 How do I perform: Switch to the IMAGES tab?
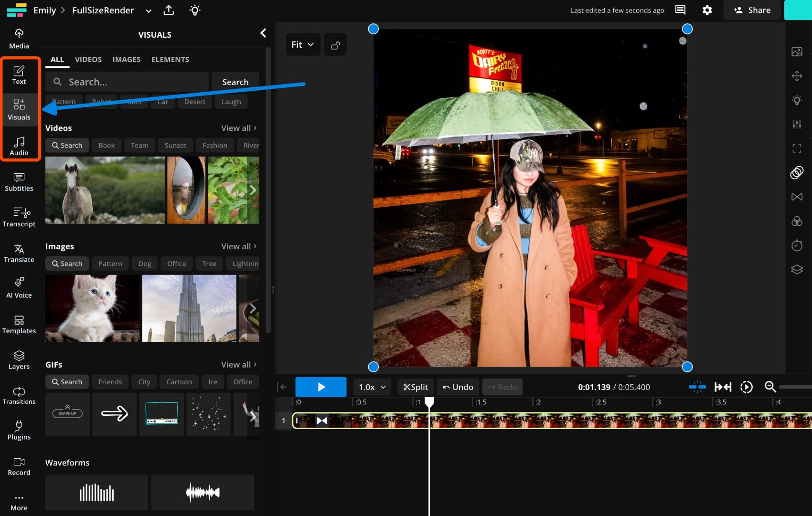[x=127, y=60]
